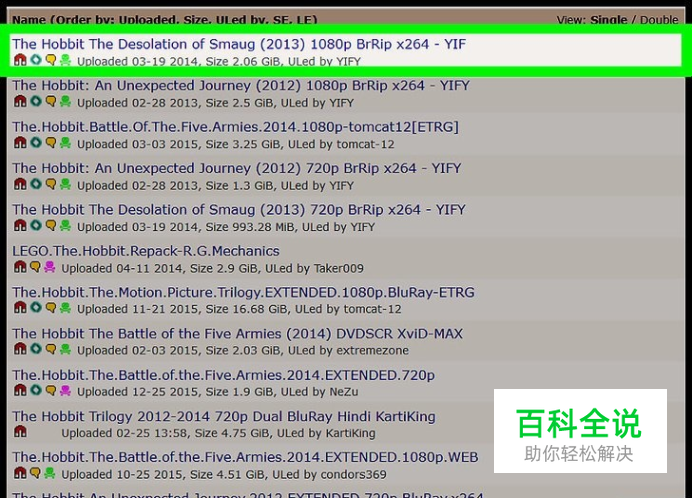Click torrent download icon for tomcat12[ETRG] torrent
Image resolution: width=692 pixels, height=498 pixels.
[x=36, y=143]
